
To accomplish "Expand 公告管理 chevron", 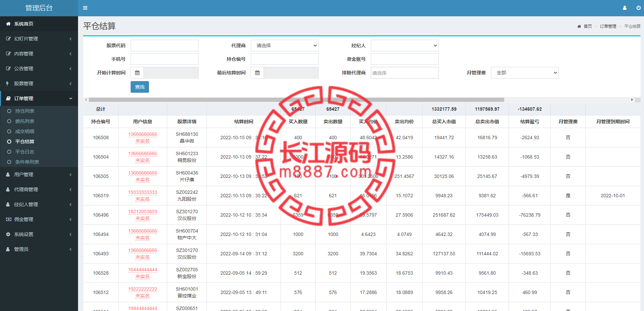I will [x=71, y=69].
